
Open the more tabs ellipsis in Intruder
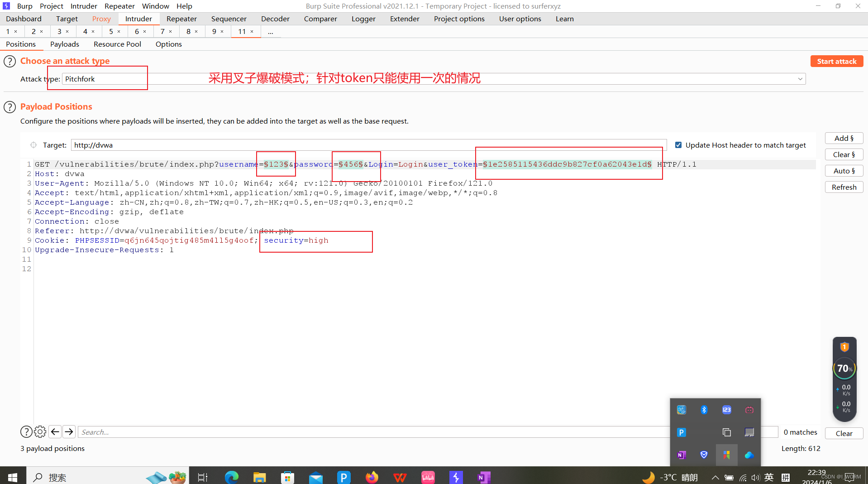pyautogui.click(x=270, y=32)
